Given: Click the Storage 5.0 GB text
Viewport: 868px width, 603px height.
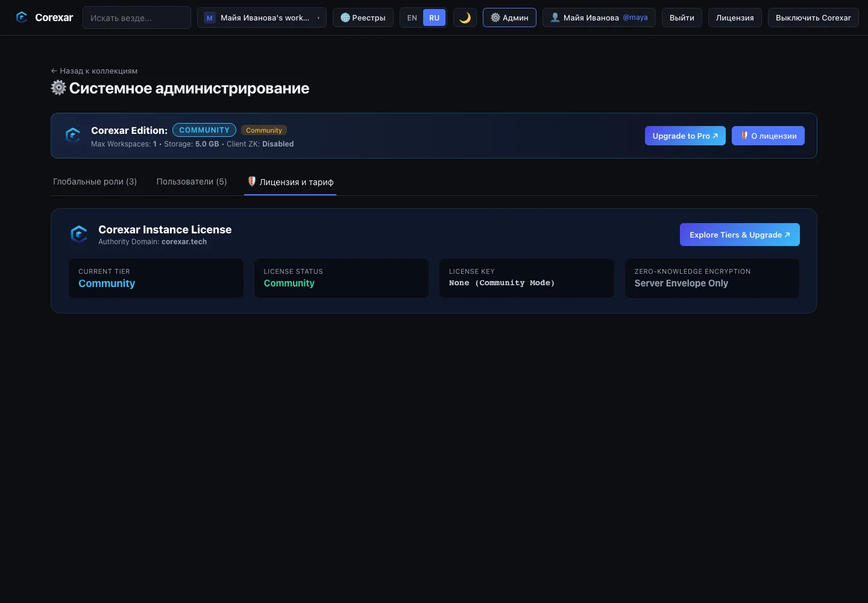Looking at the screenshot, I should point(192,144).
